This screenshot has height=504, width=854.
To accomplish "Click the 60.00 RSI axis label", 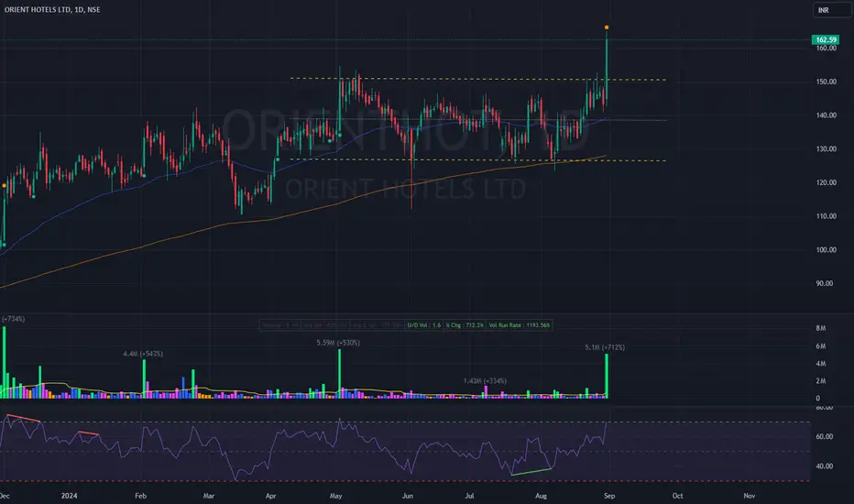I will [824, 436].
